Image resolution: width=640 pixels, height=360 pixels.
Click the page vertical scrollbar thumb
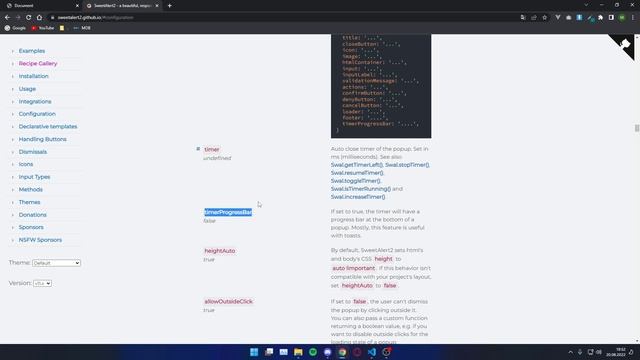[x=637, y=128]
